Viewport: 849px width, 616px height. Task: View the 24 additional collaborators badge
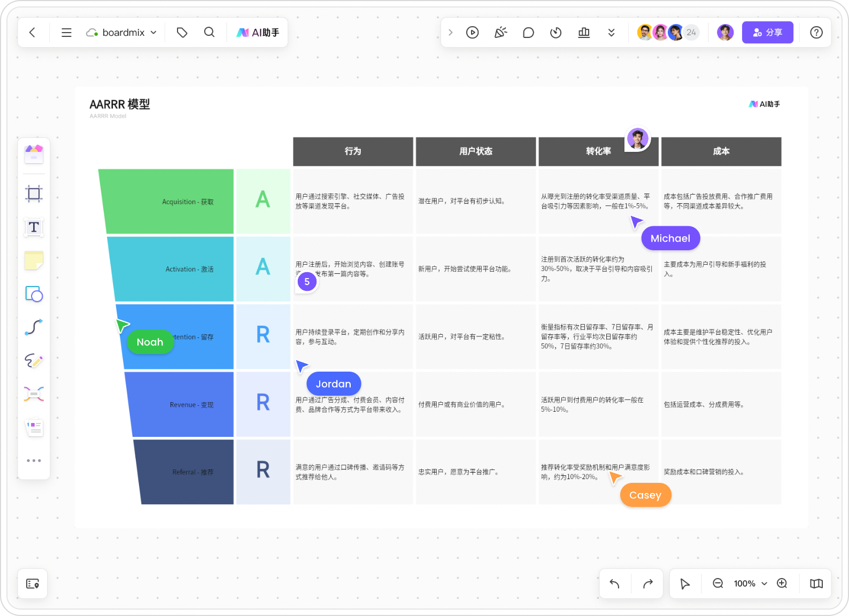pos(691,33)
